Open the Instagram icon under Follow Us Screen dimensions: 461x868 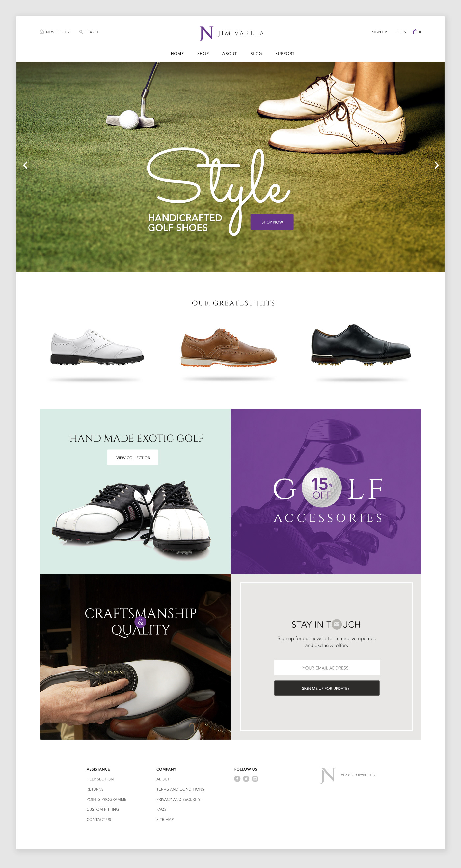coord(255,779)
